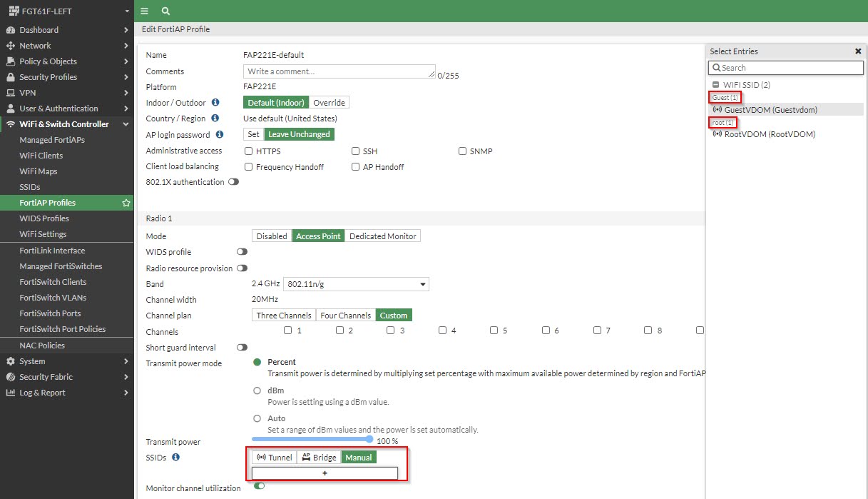Viewport: 868px width, 499px height.
Task: Enable HTTPS administrative access checkbox
Action: tap(249, 151)
